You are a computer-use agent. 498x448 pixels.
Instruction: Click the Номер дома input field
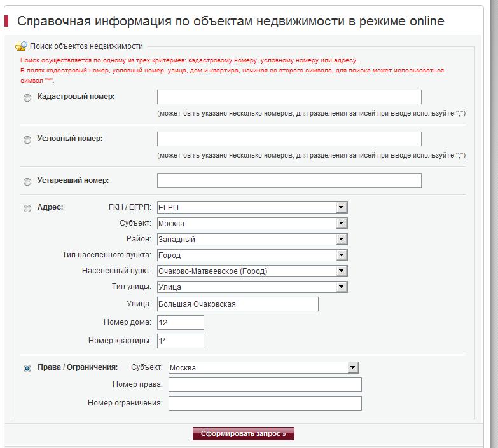point(181,323)
